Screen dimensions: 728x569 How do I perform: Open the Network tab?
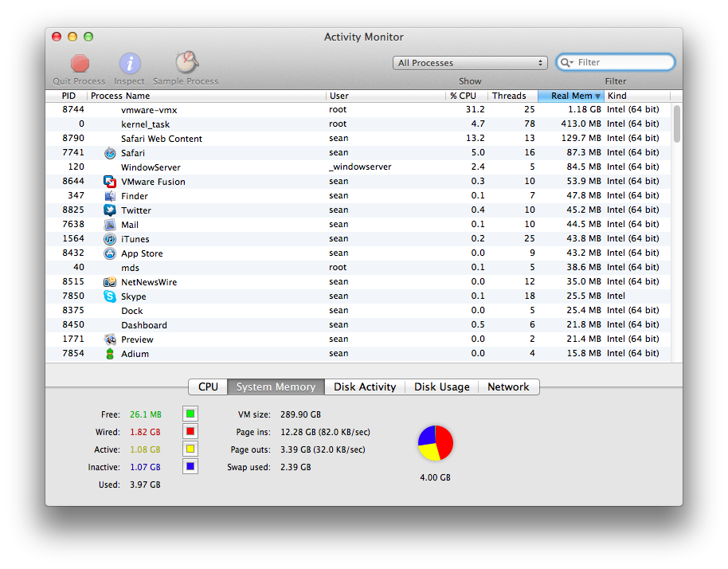(508, 387)
